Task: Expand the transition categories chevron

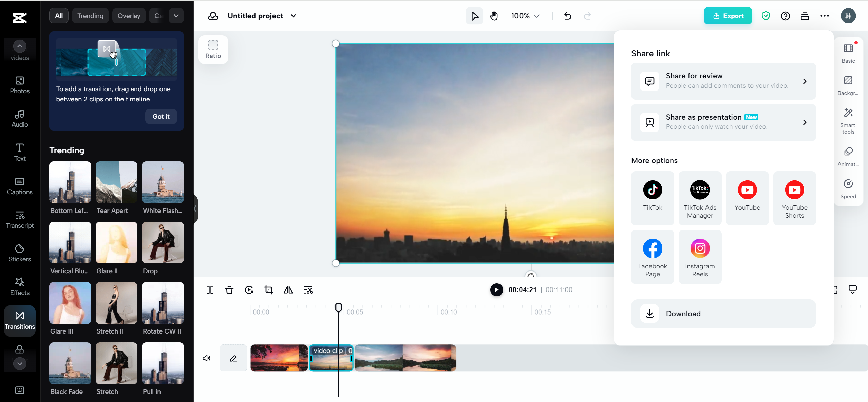Action: click(x=176, y=16)
